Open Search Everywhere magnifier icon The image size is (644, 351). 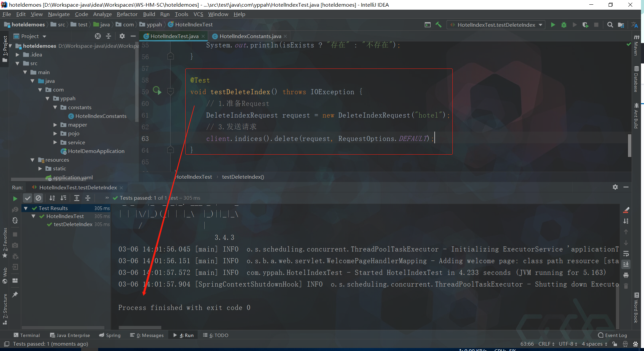click(x=610, y=25)
